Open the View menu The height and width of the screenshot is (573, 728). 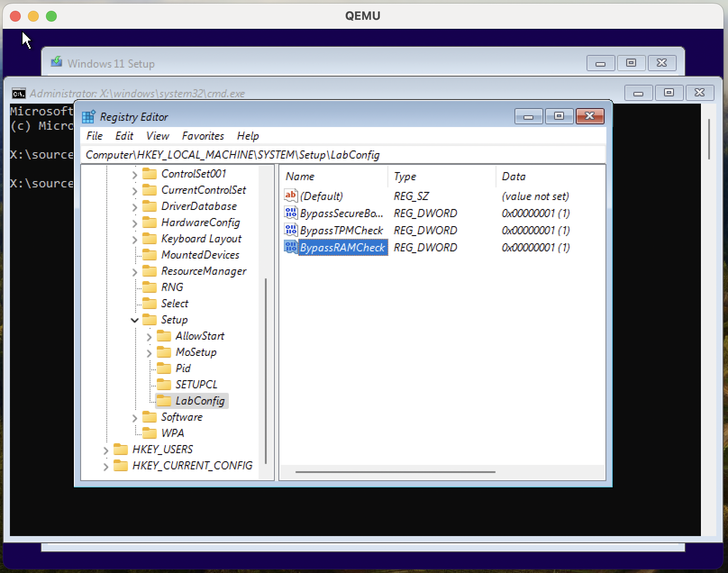pos(158,136)
